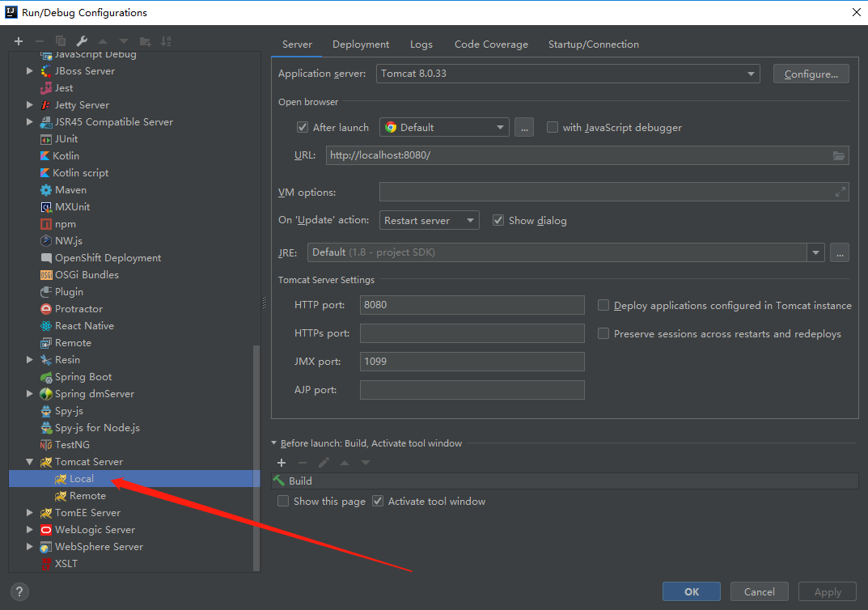Open the help question mark icon
The height and width of the screenshot is (610, 868).
(x=19, y=591)
